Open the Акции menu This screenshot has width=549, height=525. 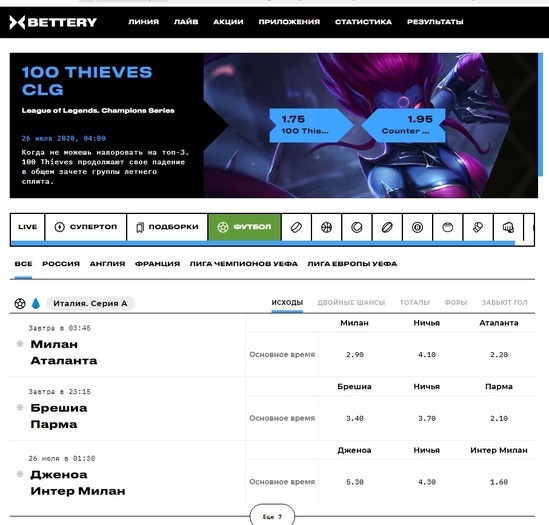click(228, 22)
